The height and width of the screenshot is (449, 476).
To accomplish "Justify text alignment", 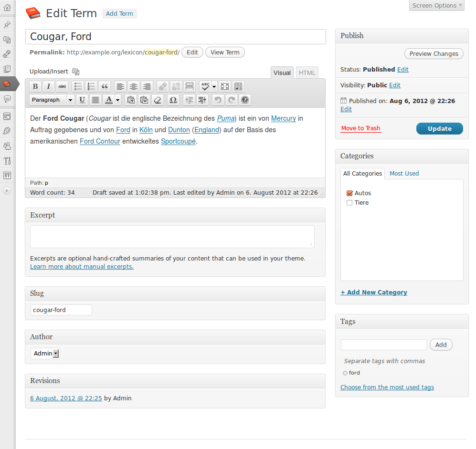I will 95,100.
